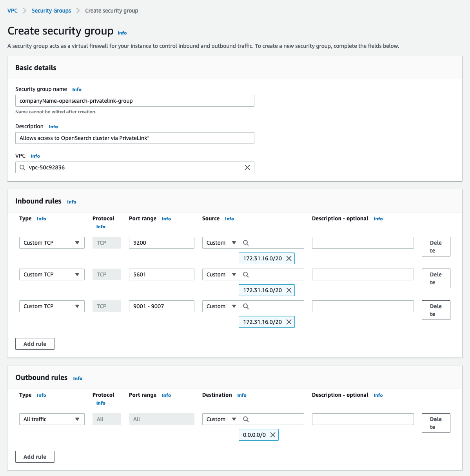This screenshot has height=476, width=470.
Task: Remove the 0.0.0.0/0 outbound destination chip
Action: tap(273, 435)
